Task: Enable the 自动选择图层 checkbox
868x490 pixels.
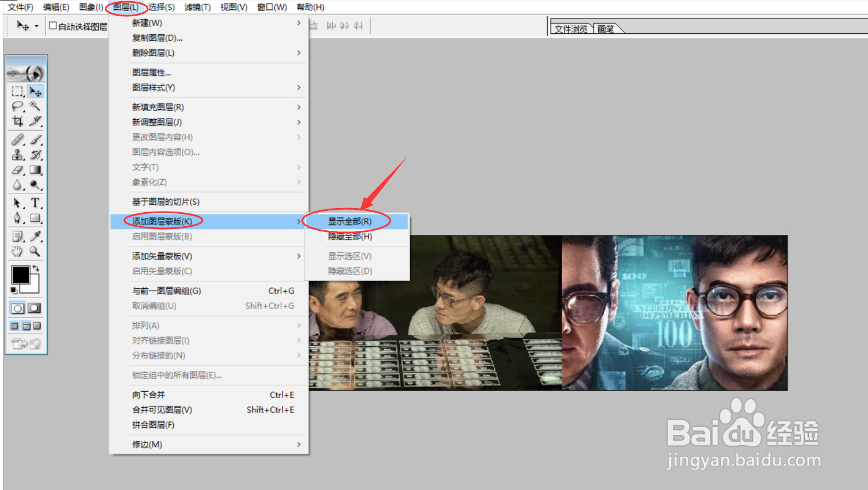Action: click(x=53, y=26)
